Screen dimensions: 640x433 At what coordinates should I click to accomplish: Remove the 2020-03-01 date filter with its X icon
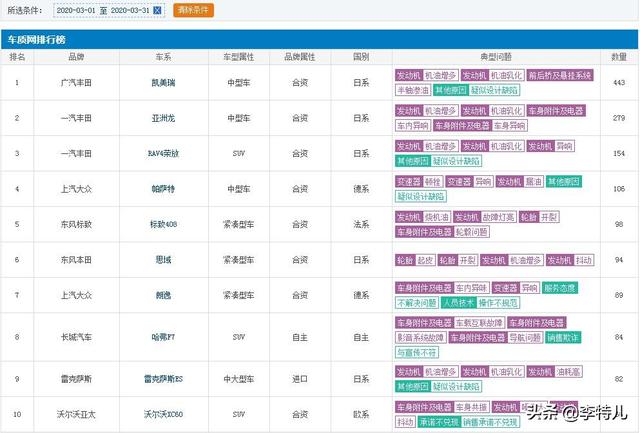157,11
